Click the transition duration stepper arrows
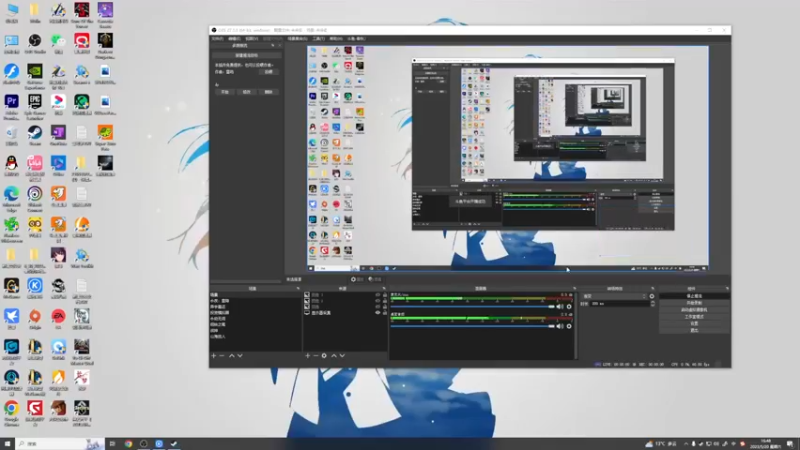 (x=653, y=304)
